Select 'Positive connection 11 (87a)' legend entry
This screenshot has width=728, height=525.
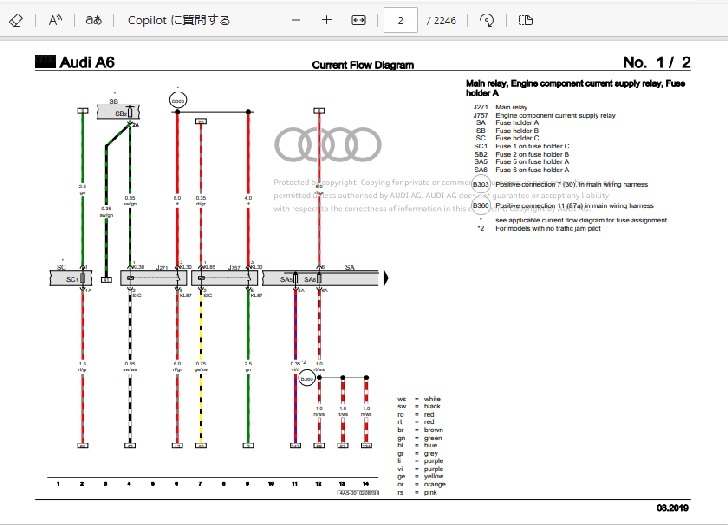[574, 206]
